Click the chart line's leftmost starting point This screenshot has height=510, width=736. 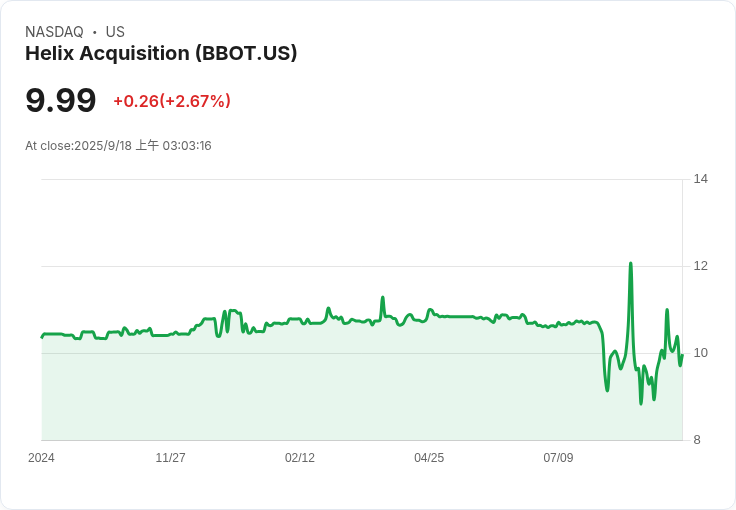click(x=42, y=337)
